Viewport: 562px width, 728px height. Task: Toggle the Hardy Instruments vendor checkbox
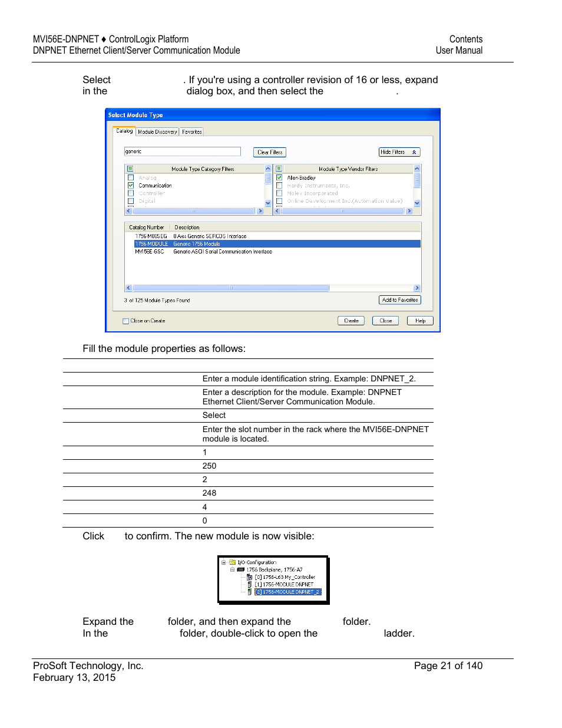pyautogui.click(x=279, y=185)
